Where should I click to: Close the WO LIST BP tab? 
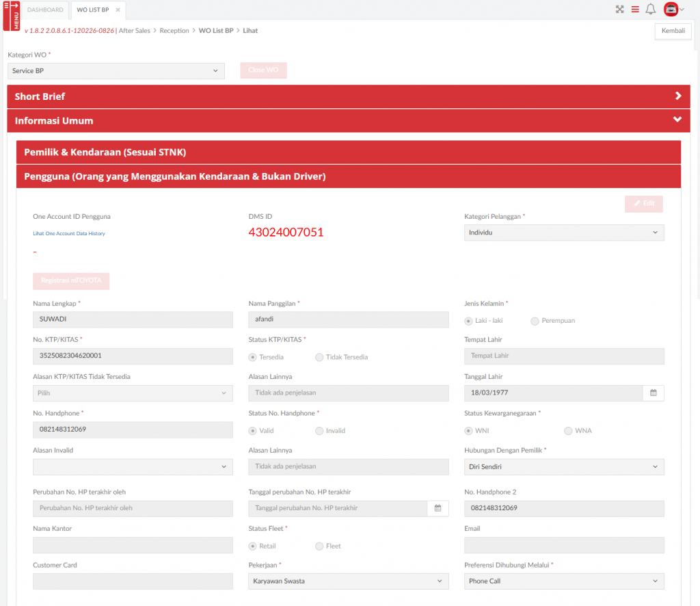(x=118, y=10)
